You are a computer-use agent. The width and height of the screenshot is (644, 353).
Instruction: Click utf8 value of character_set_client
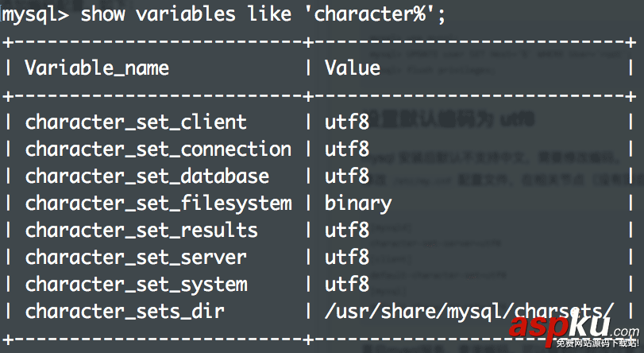click(347, 122)
